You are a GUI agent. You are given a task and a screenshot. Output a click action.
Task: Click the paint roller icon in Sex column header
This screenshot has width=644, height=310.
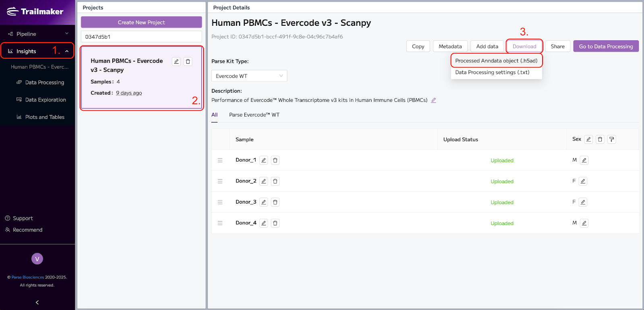pos(611,139)
